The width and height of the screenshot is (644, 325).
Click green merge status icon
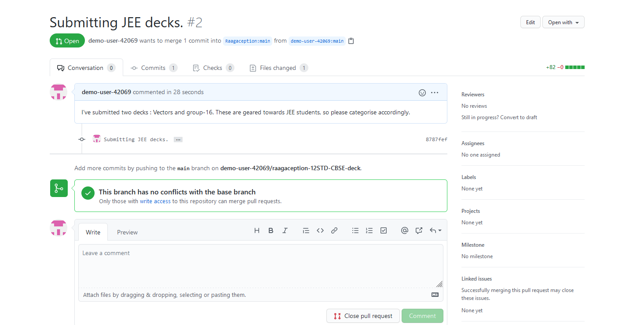point(59,188)
